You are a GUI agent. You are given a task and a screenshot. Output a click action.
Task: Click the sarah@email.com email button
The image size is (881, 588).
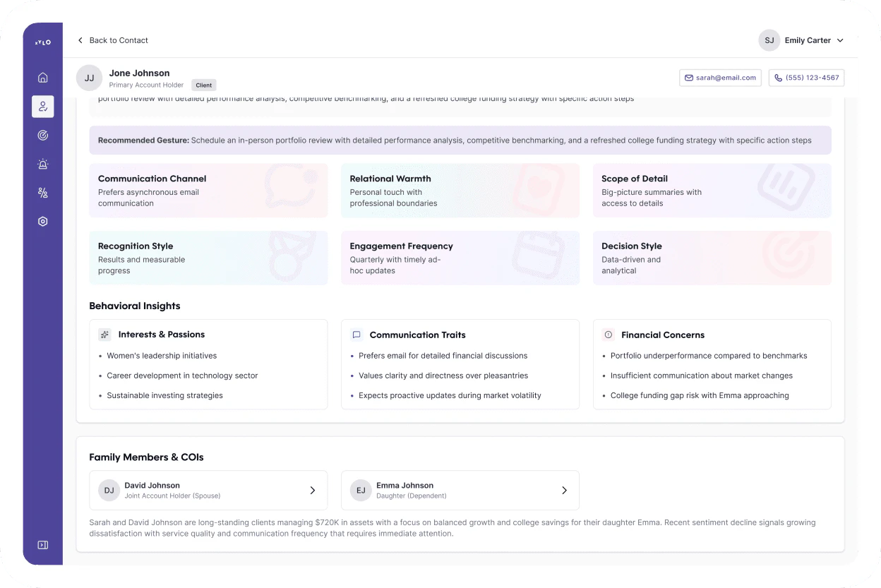tap(720, 78)
